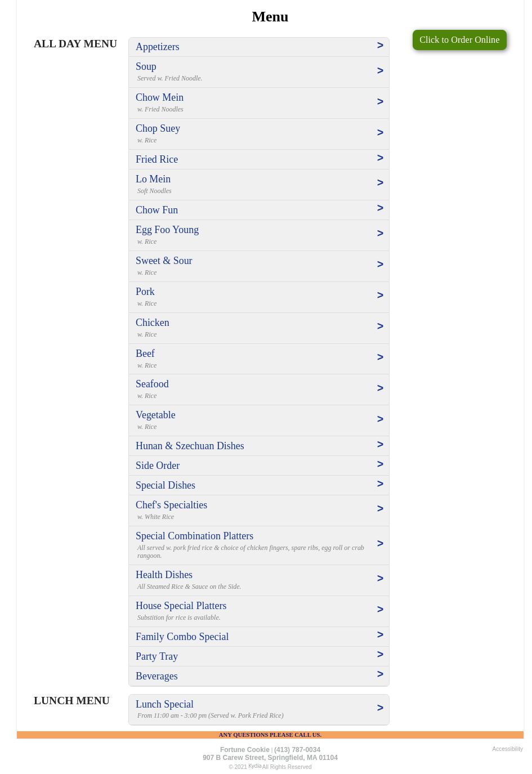
Task: Click the Click to Order Online button
Action: (x=459, y=40)
